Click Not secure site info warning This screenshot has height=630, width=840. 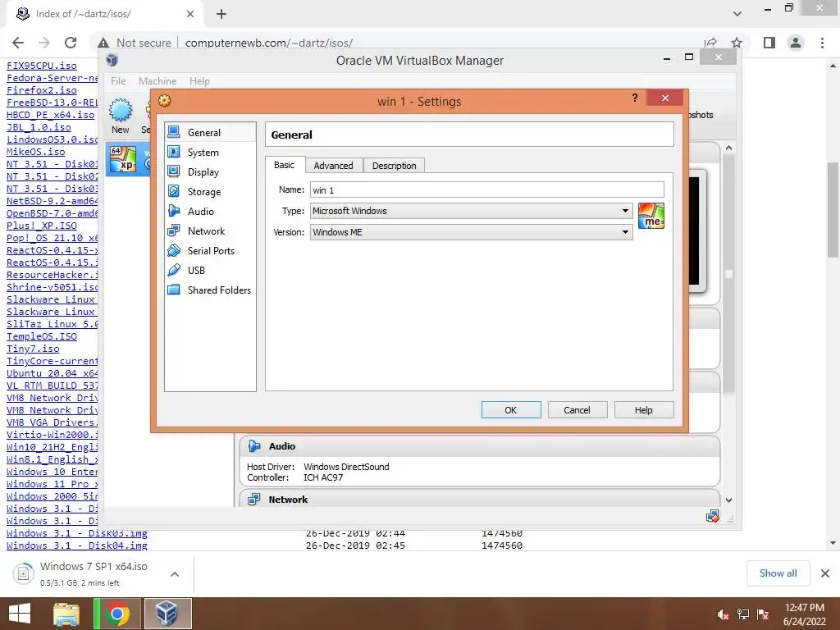[x=135, y=43]
